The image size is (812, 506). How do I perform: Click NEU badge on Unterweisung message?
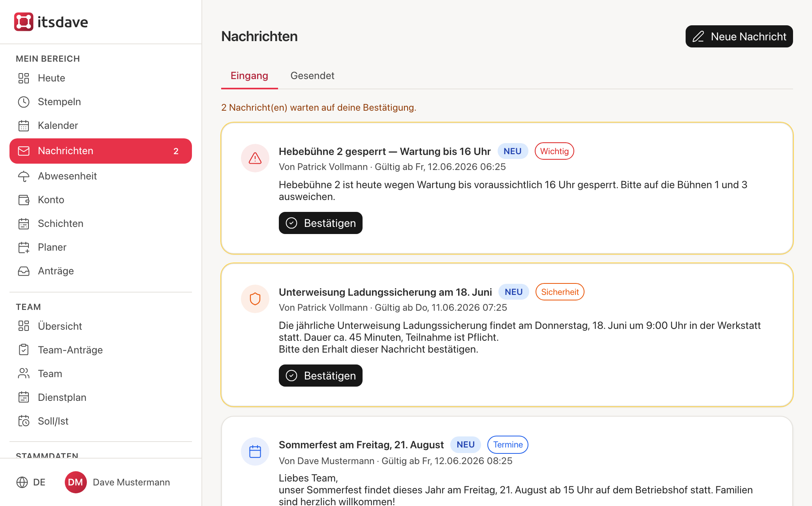514,292
